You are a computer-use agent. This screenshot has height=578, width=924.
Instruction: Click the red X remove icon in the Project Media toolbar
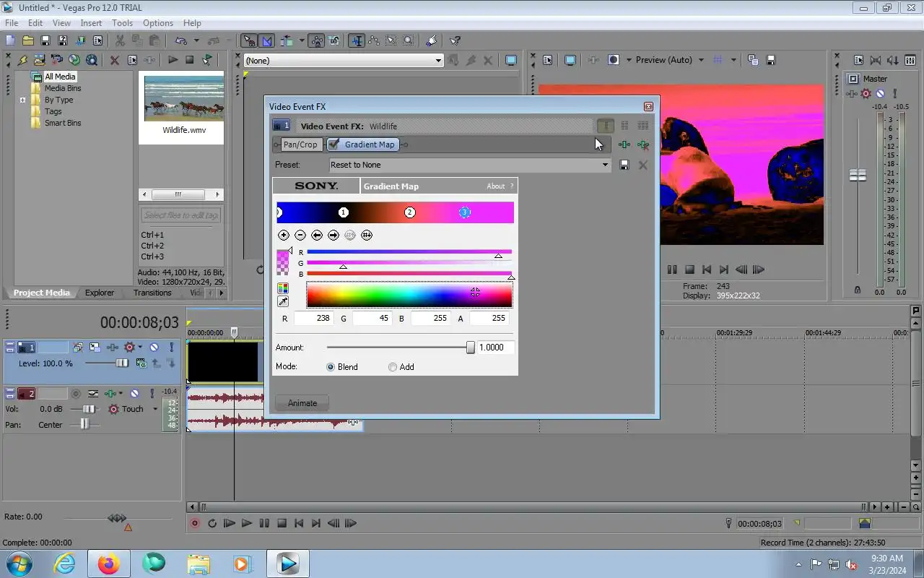click(115, 60)
